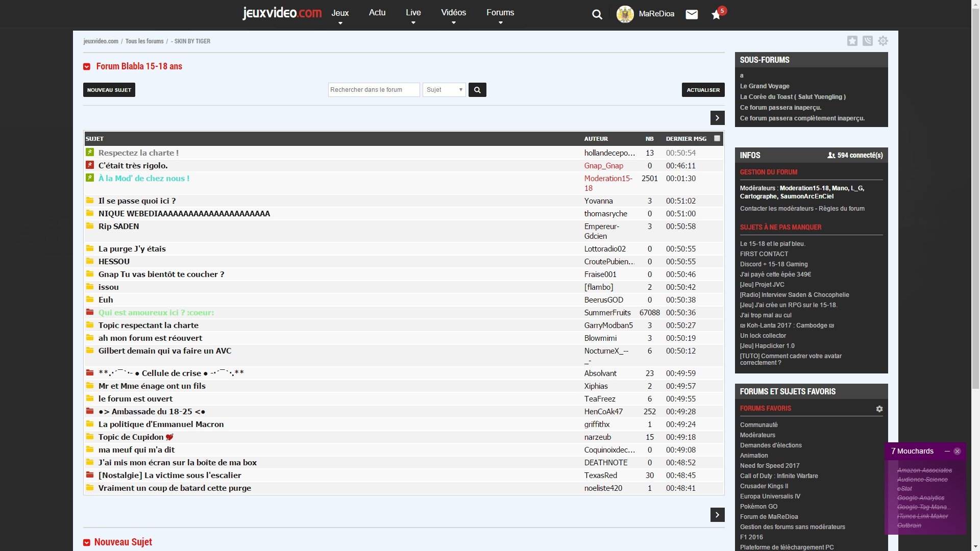Expand the Jeux menu dropdown
The image size is (980, 551).
pyautogui.click(x=340, y=14)
